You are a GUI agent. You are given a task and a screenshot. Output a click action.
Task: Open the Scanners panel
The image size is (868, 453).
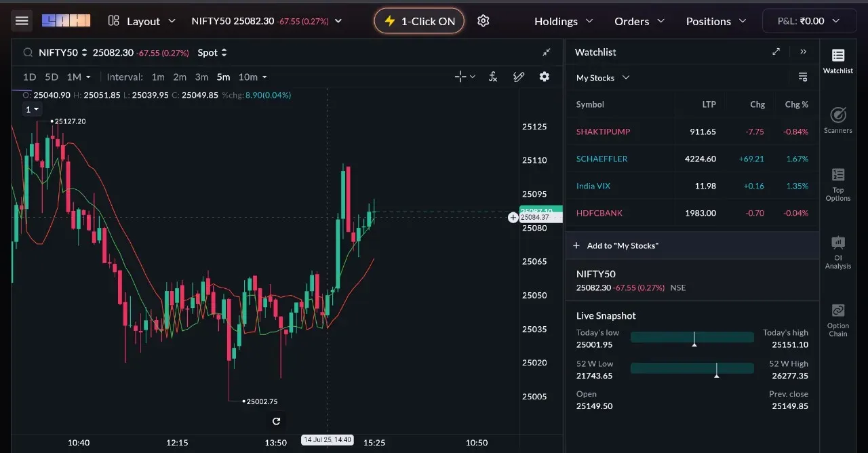pos(838,120)
